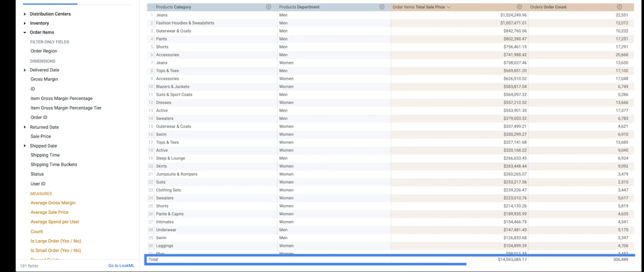
Task: Select the Shipping Time Buckets dimension
Action: point(54,164)
